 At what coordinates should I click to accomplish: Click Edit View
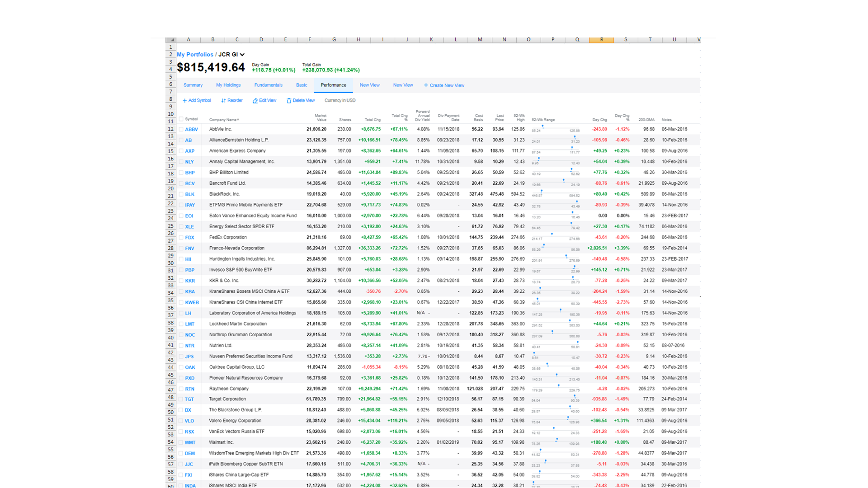click(264, 101)
